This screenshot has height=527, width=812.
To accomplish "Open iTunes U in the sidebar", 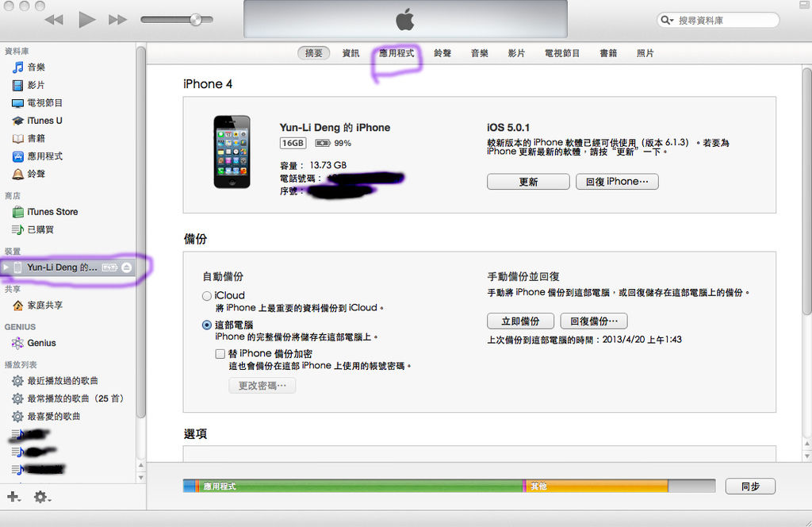I will point(36,120).
